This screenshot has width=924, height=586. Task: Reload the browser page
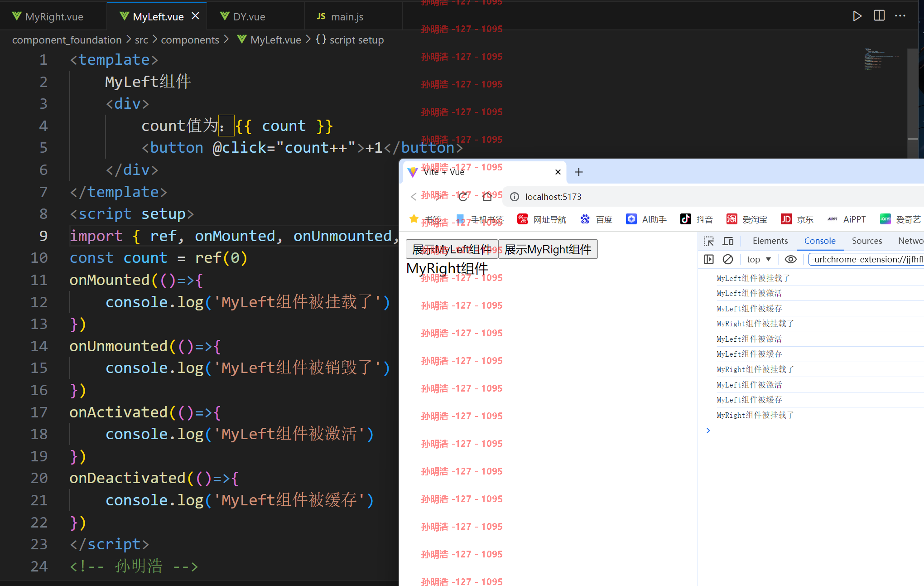coord(463,197)
